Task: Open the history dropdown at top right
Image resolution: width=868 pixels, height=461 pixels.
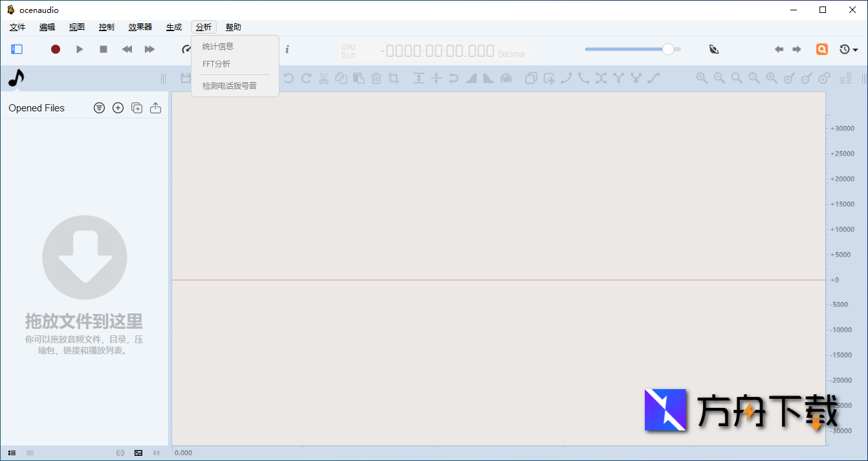Action: point(848,49)
